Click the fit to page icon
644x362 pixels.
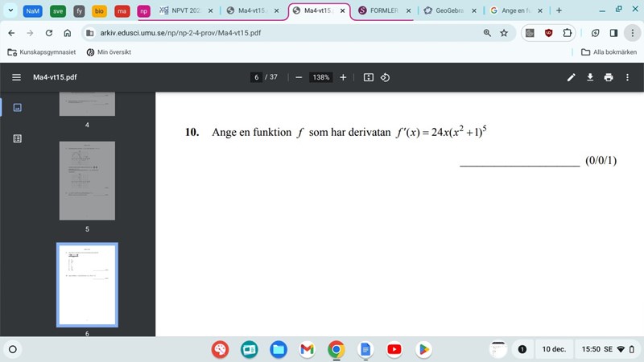369,77
